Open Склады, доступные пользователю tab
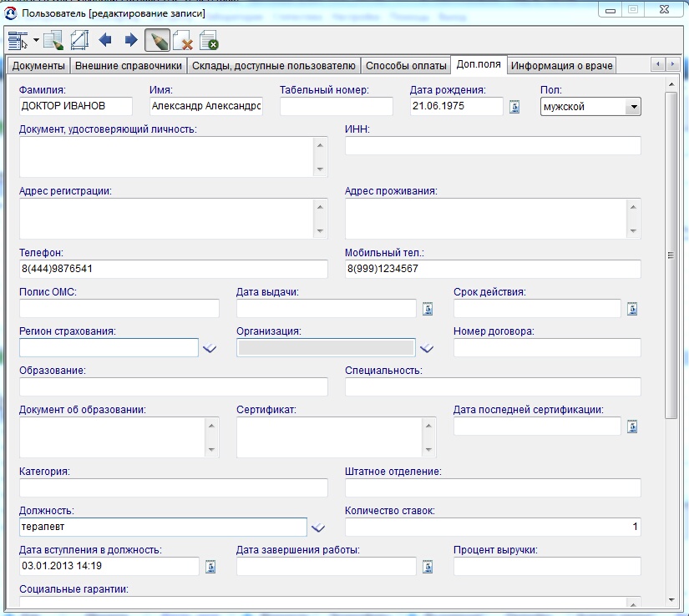The image size is (689, 616). [274, 65]
